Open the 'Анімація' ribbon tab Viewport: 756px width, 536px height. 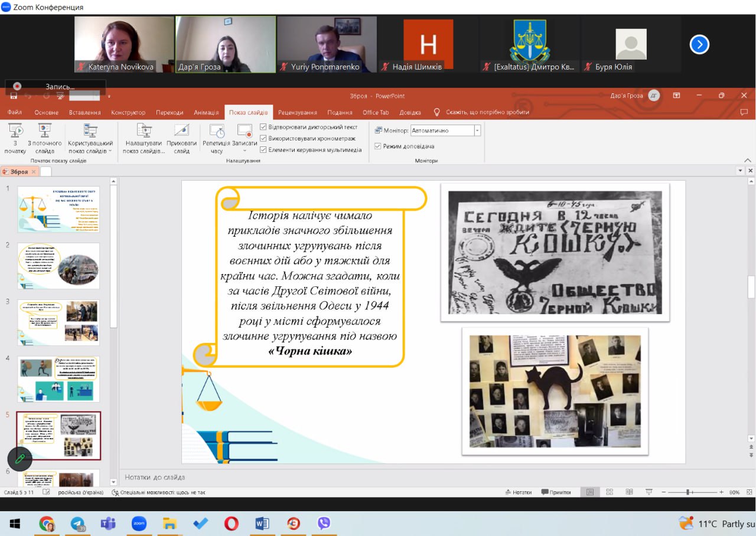click(206, 112)
